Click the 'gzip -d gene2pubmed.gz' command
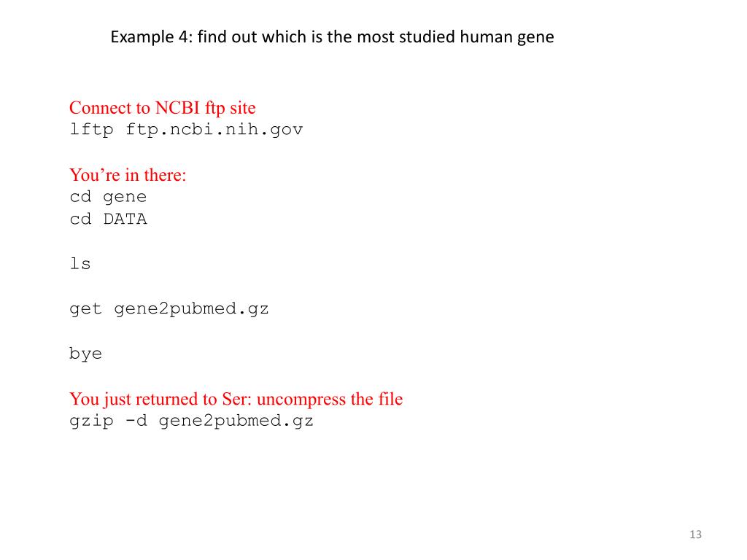The width and height of the screenshot is (747, 560). click(192, 421)
